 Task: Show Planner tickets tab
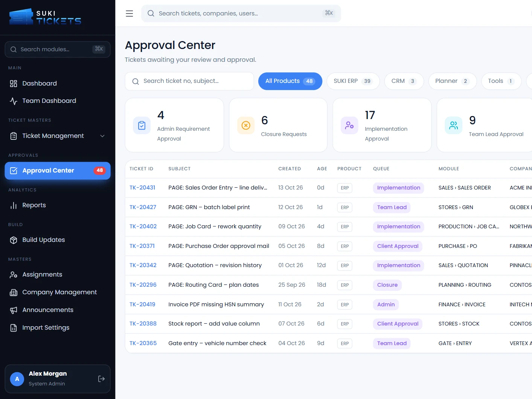click(452, 81)
